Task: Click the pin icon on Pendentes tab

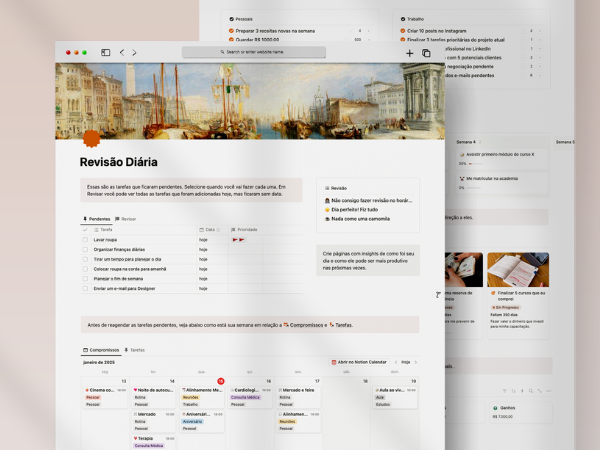Action: click(85, 219)
